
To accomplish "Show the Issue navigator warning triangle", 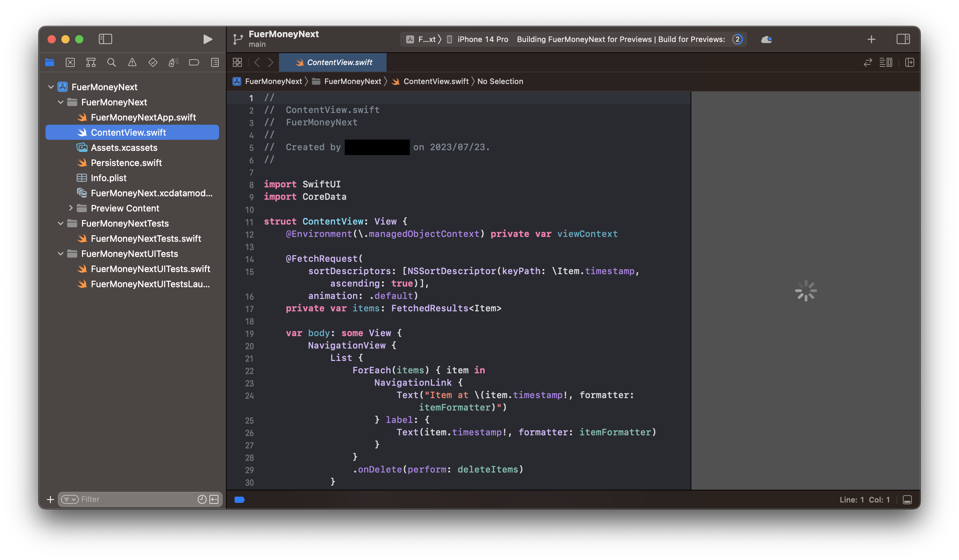I will 132,62.
